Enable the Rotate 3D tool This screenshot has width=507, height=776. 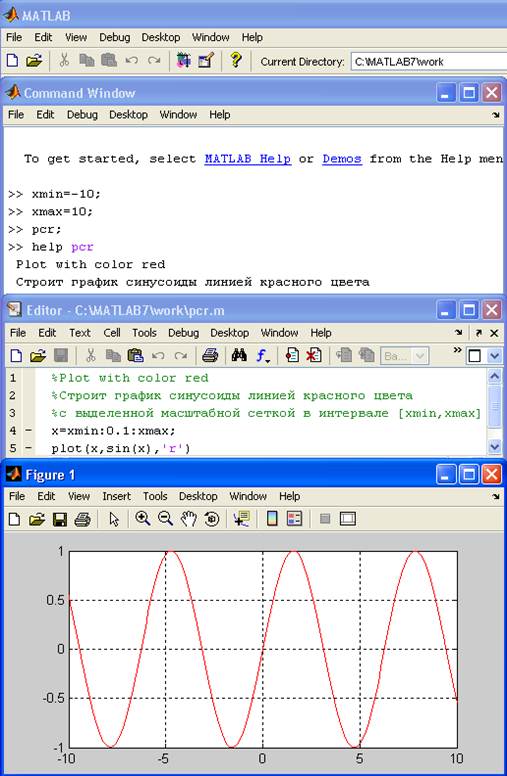pos(211,519)
